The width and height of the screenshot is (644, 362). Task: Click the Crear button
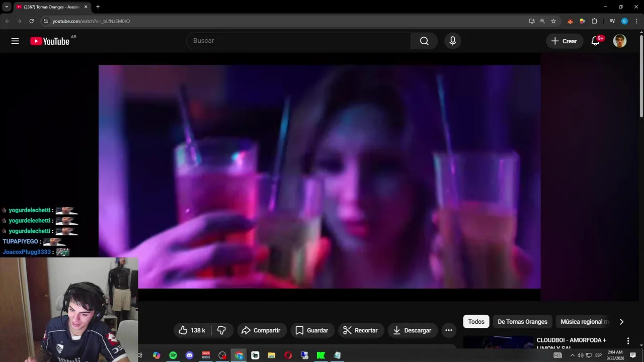tap(564, 41)
